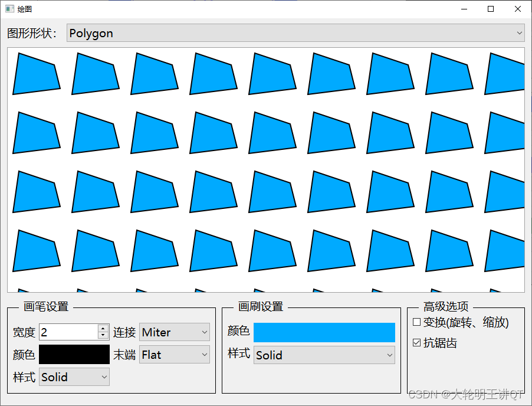Click the arrow icon on the pen 样式 combo box
The width and height of the screenshot is (532, 406).
pos(103,376)
